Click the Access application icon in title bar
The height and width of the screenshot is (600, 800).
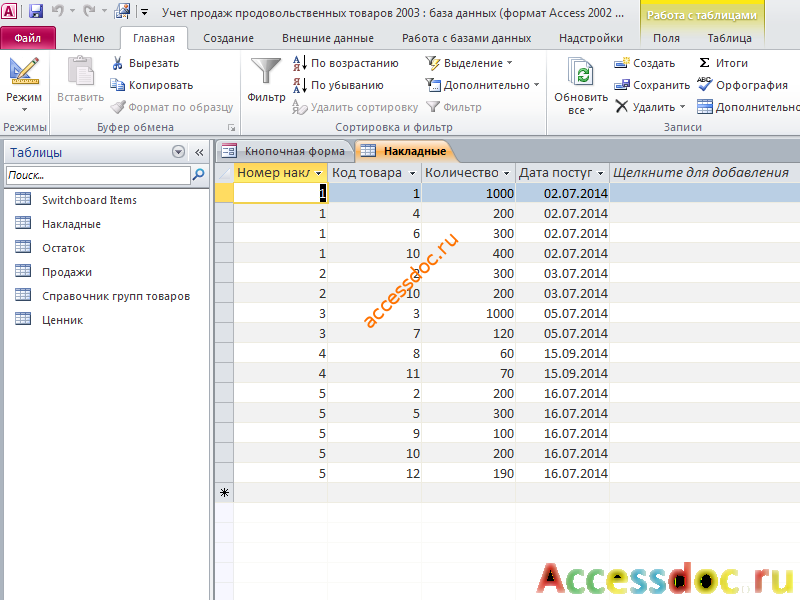[x=9, y=11]
